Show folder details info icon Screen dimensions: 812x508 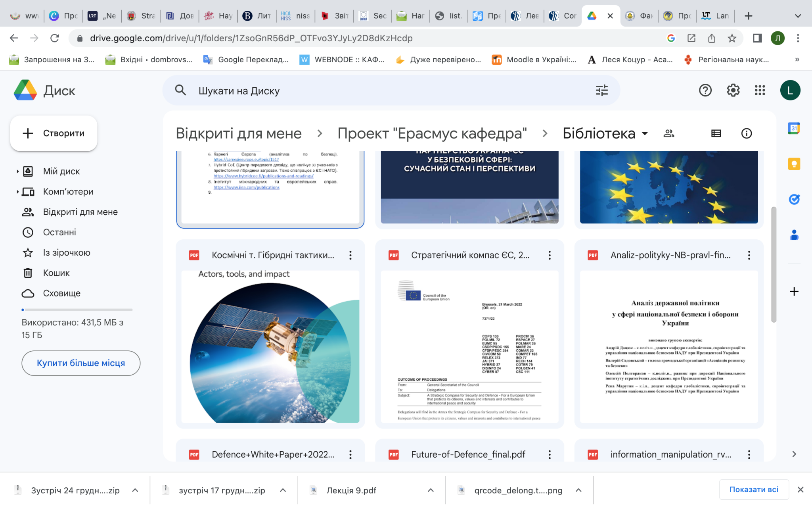747,133
